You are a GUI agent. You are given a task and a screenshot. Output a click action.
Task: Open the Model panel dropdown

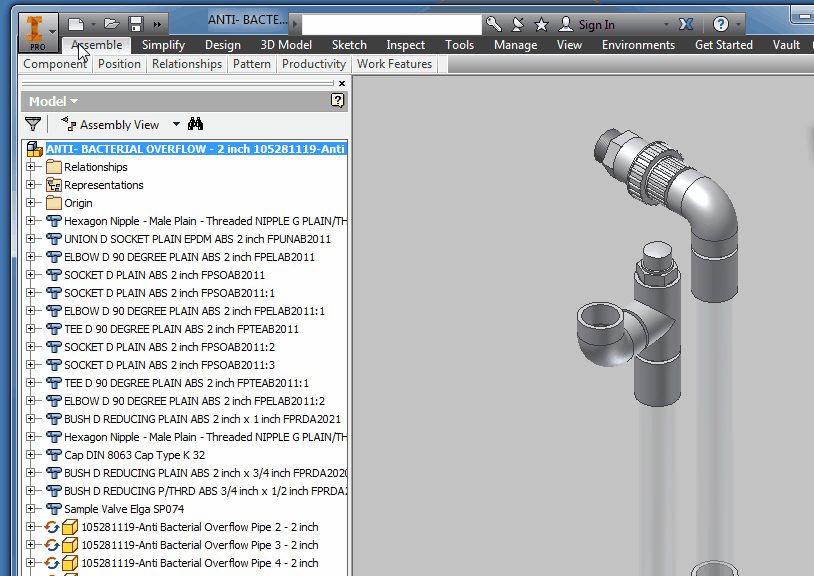tap(73, 101)
